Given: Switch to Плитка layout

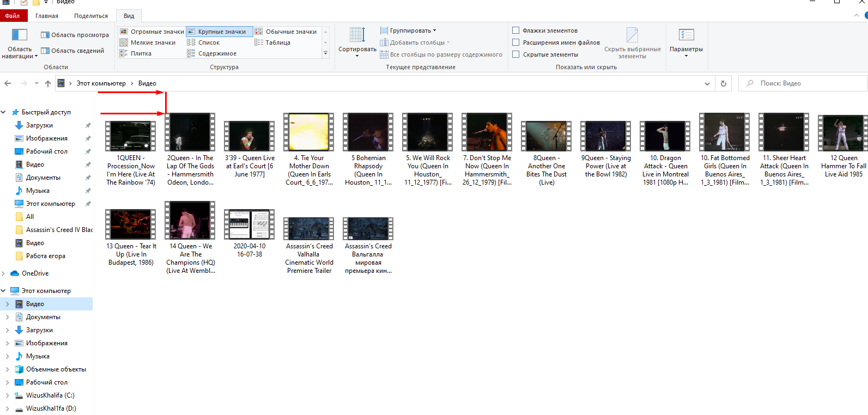Looking at the screenshot, I should [136, 53].
